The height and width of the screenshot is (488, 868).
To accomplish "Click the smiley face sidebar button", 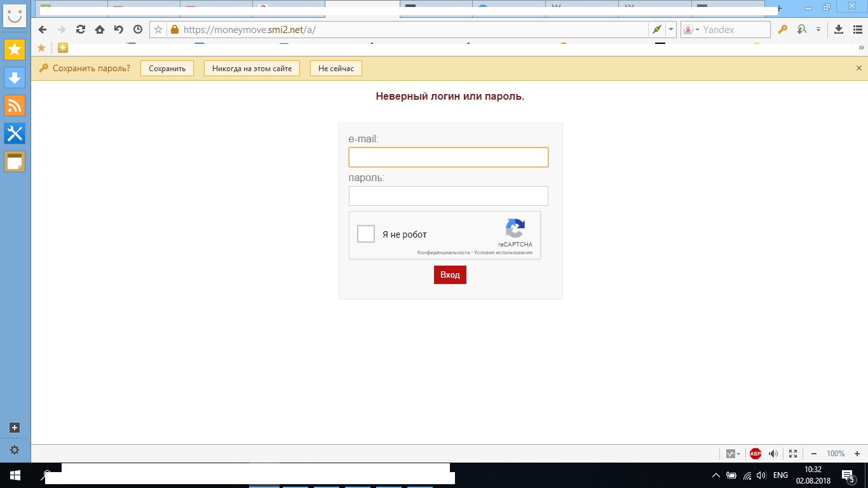I will click(15, 16).
